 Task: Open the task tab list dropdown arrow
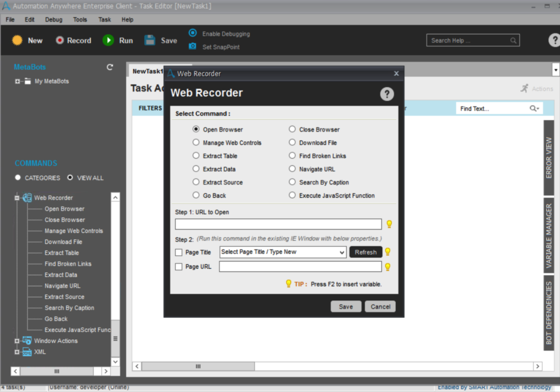[556, 70]
